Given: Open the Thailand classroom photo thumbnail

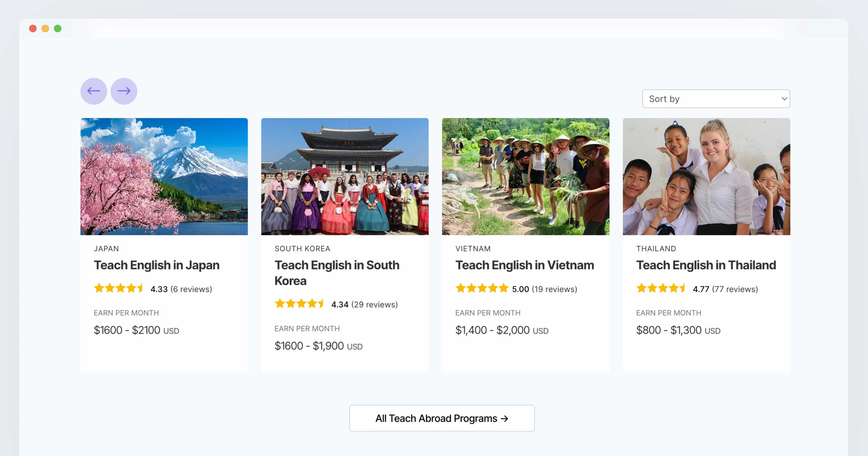Looking at the screenshot, I should [x=706, y=176].
